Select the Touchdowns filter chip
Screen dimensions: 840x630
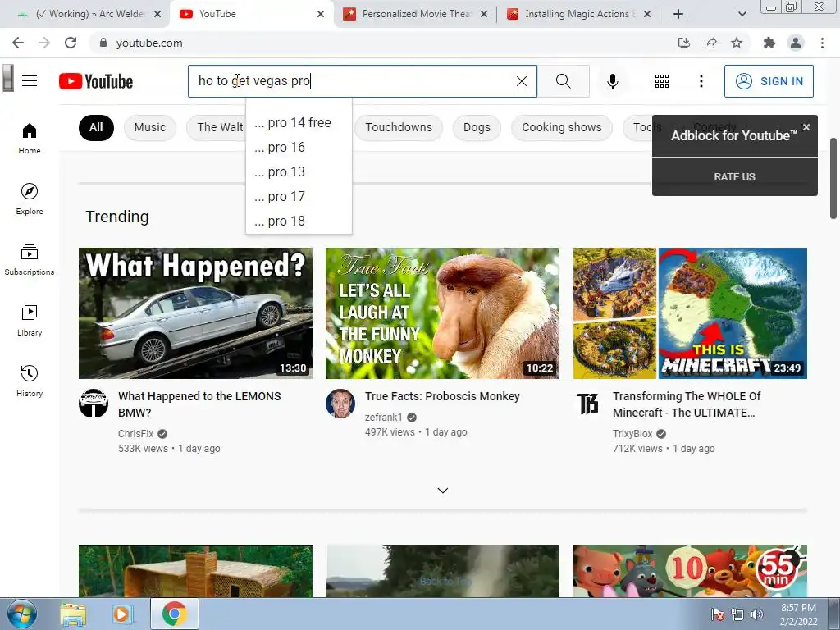[399, 127]
